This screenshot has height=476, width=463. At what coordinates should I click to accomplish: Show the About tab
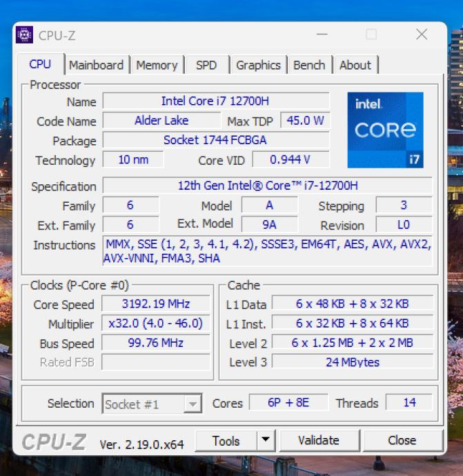coord(355,65)
